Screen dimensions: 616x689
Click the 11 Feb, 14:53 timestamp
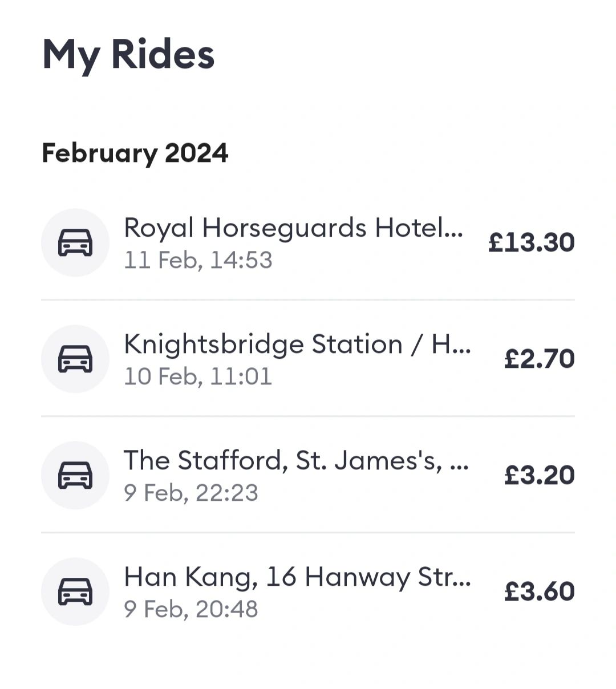click(198, 261)
